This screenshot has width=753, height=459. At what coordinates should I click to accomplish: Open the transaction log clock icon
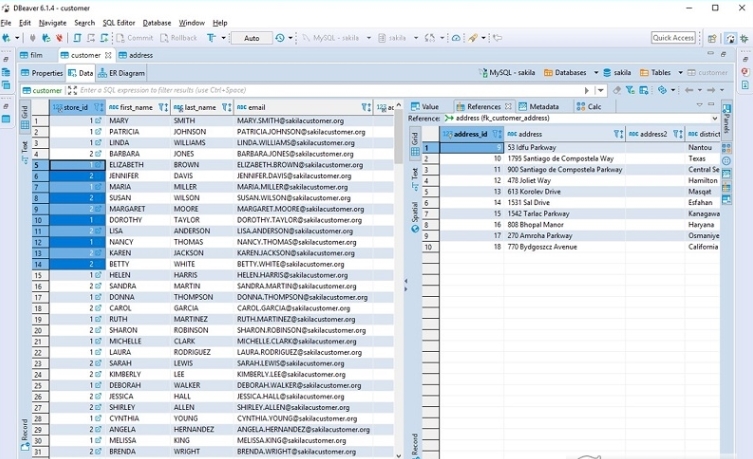280,38
